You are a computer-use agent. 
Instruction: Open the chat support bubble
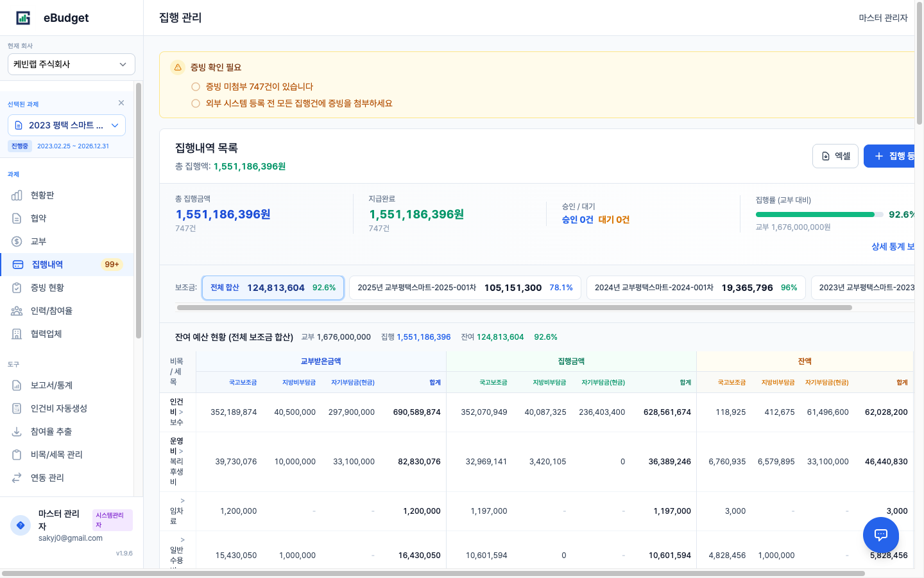pyautogui.click(x=880, y=534)
